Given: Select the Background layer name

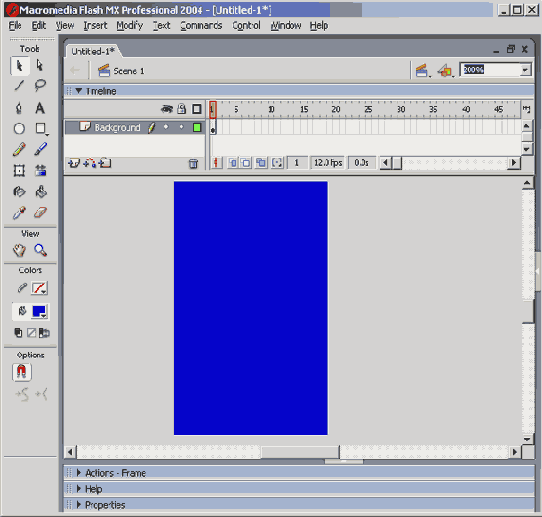Looking at the screenshot, I should point(118,128).
